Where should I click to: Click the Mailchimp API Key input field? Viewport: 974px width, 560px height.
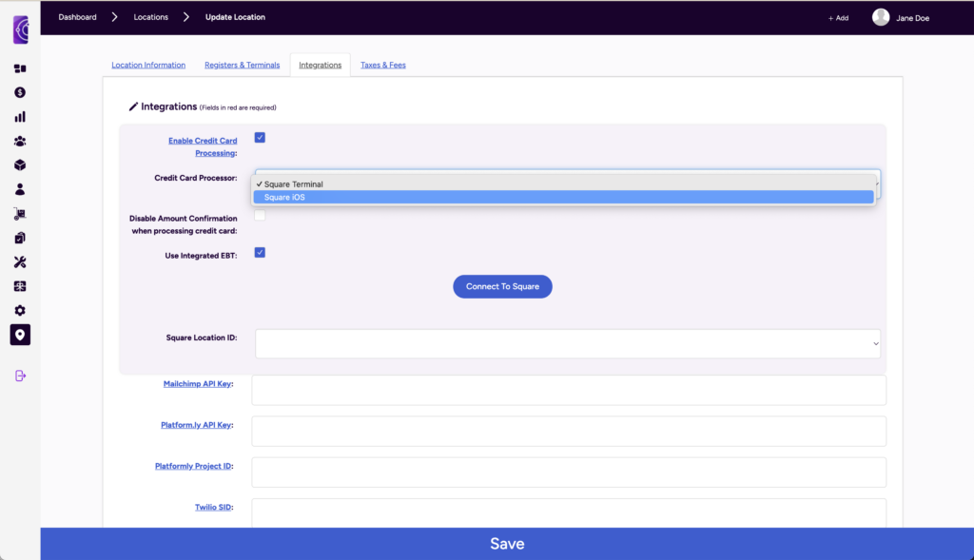click(x=569, y=390)
